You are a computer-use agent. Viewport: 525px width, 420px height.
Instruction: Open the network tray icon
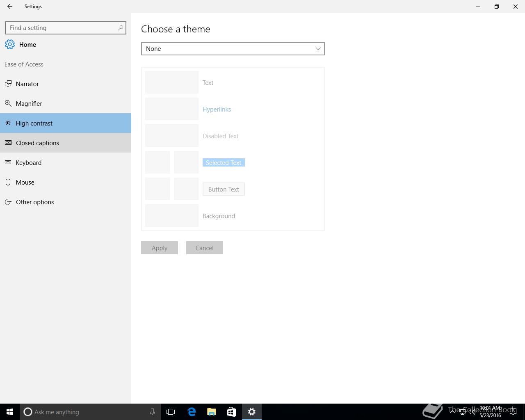(x=462, y=412)
